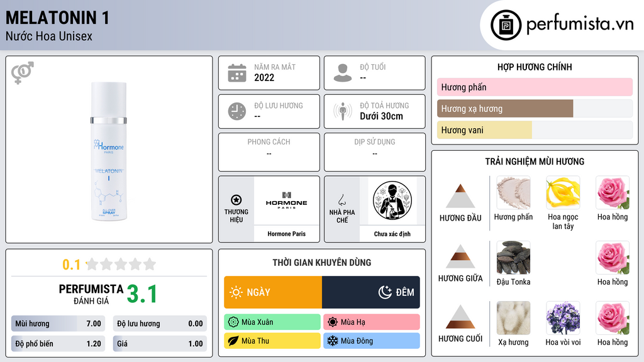
Task: Select the Đêm nighttime segment
Action: [x=371, y=292]
